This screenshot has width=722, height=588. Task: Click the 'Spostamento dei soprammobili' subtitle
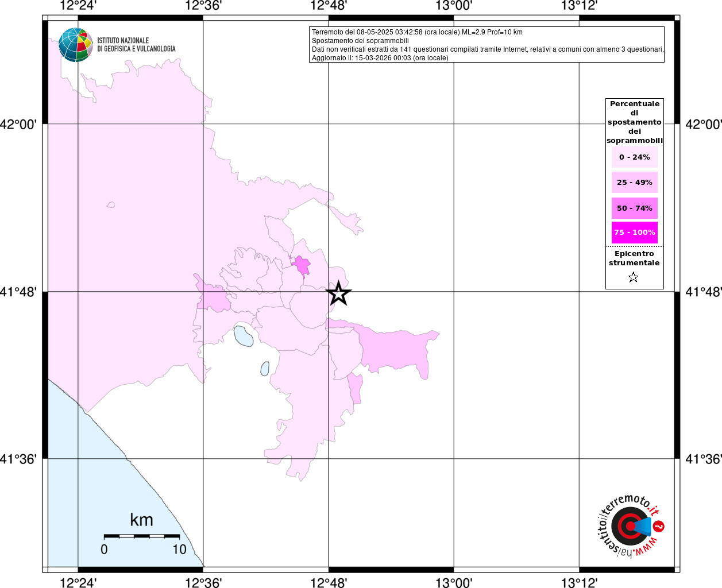tap(360, 41)
